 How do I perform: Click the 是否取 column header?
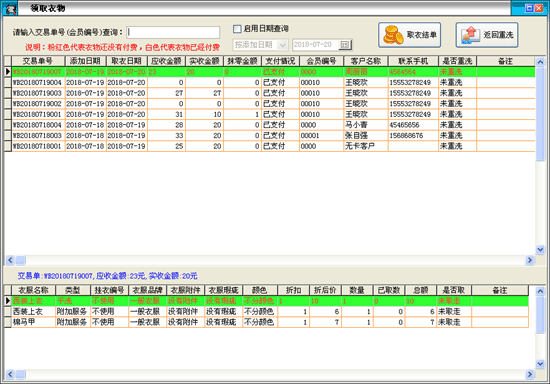(454, 290)
